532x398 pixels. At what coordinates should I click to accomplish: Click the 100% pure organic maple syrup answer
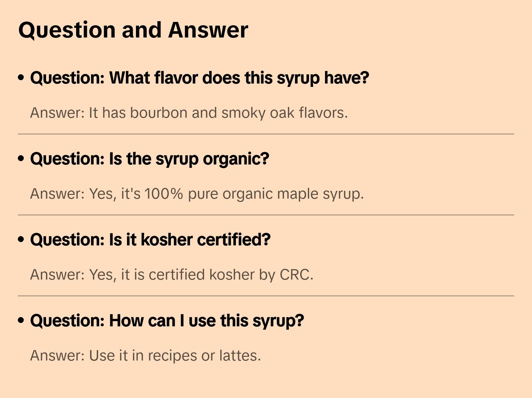[x=197, y=194]
